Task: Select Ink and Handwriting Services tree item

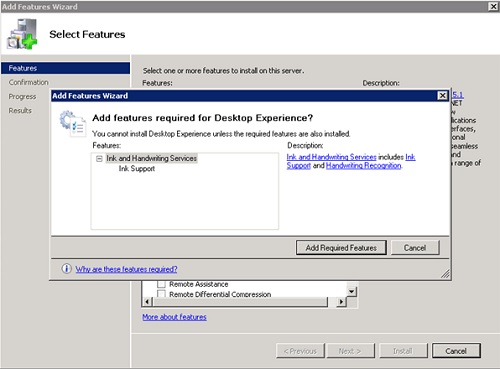Action: pyautogui.click(x=152, y=158)
